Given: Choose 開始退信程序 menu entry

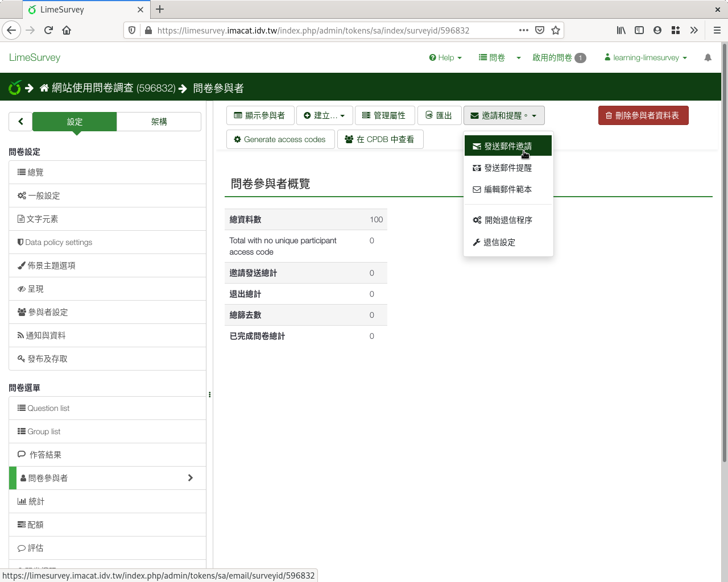Looking at the screenshot, I should click(508, 220).
